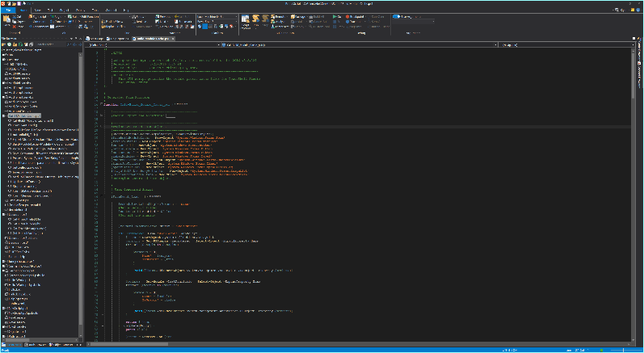The image size is (644, 353).
Task: Collapse the highlighted parent node in the left tree
Action: (x=3, y=116)
